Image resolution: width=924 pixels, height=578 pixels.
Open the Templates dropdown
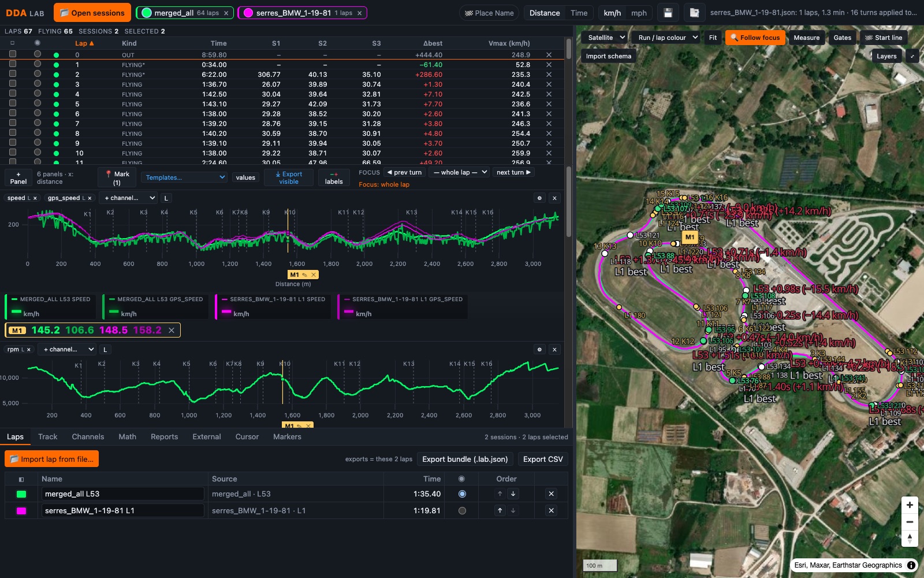185,177
